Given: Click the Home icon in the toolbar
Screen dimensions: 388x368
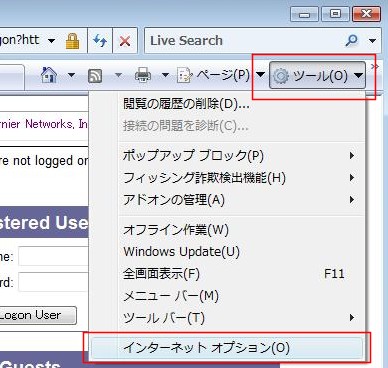Looking at the screenshot, I should click(49, 75).
